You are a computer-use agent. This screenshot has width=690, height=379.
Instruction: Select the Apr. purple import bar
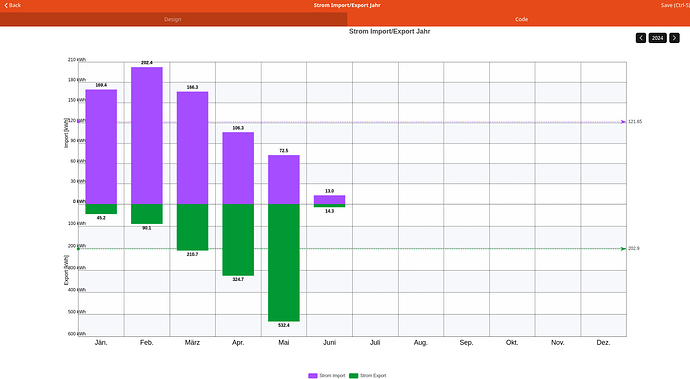[x=238, y=168]
